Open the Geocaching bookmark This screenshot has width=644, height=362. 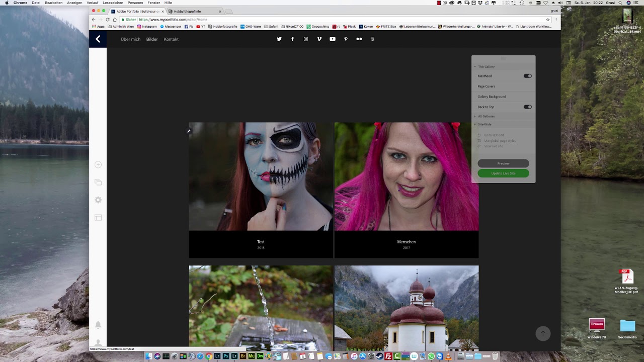[317, 26]
